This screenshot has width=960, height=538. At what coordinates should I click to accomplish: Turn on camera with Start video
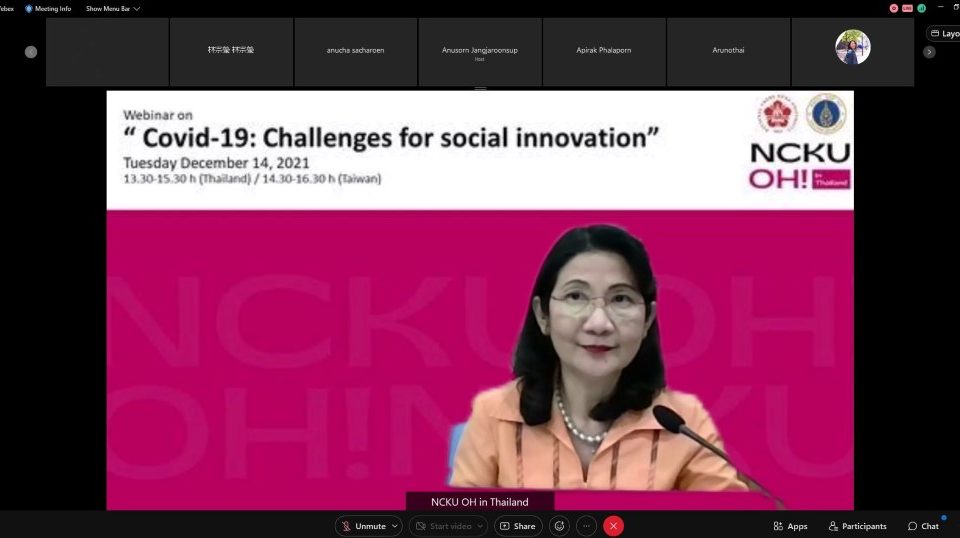pos(444,526)
